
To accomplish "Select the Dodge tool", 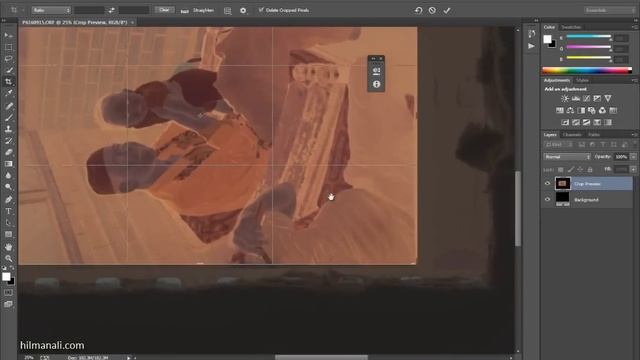I will point(8,187).
